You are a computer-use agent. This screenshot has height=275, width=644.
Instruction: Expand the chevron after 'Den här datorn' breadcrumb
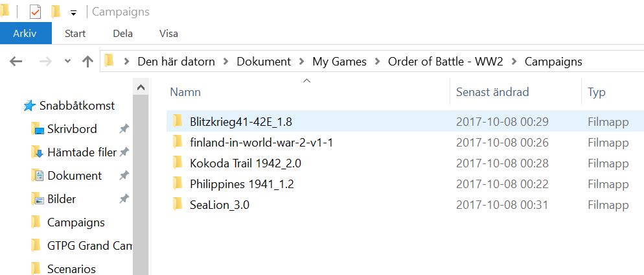[x=226, y=62]
